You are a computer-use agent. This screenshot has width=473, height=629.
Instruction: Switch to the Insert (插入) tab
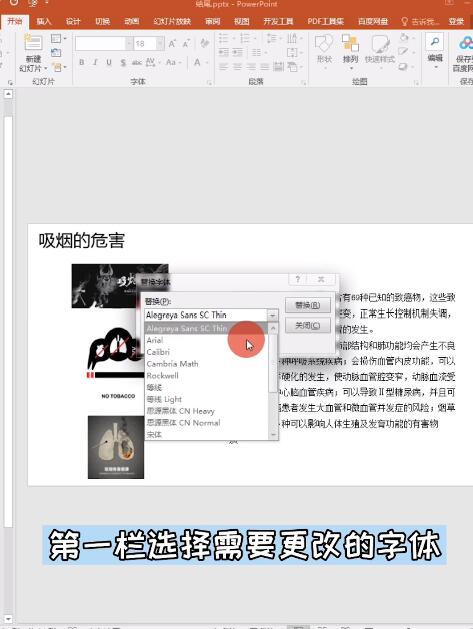[x=44, y=21]
